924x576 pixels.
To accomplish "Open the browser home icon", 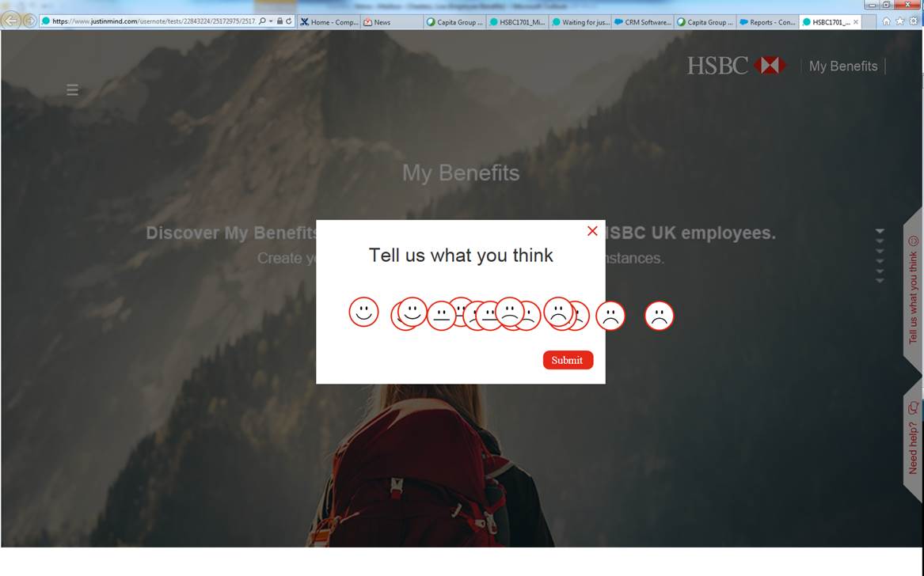I will [x=886, y=21].
